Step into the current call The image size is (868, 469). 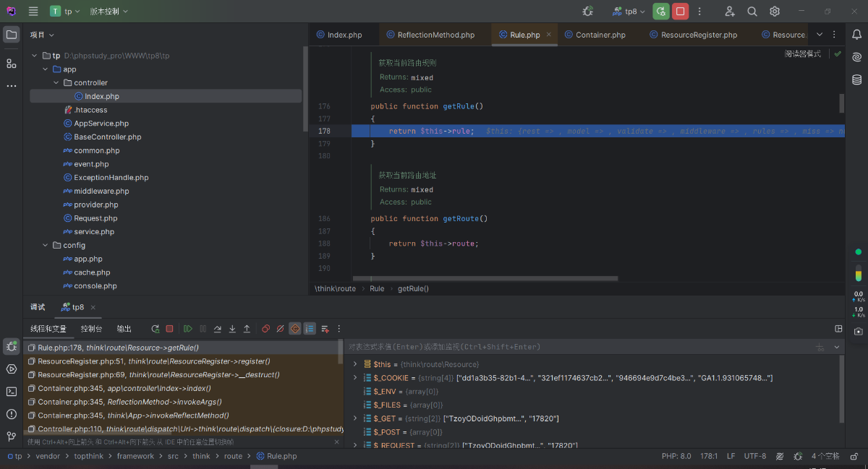(x=232, y=328)
